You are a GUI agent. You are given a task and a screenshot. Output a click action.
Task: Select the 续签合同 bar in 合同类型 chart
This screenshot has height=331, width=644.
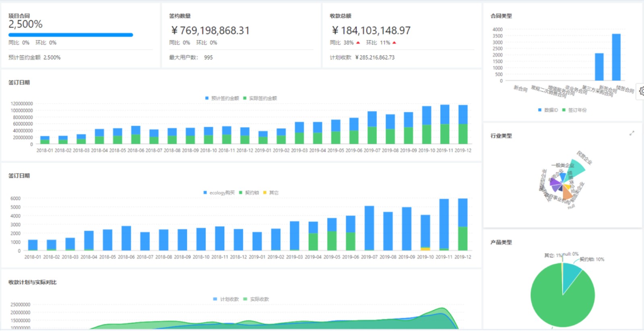(x=616, y=57)
